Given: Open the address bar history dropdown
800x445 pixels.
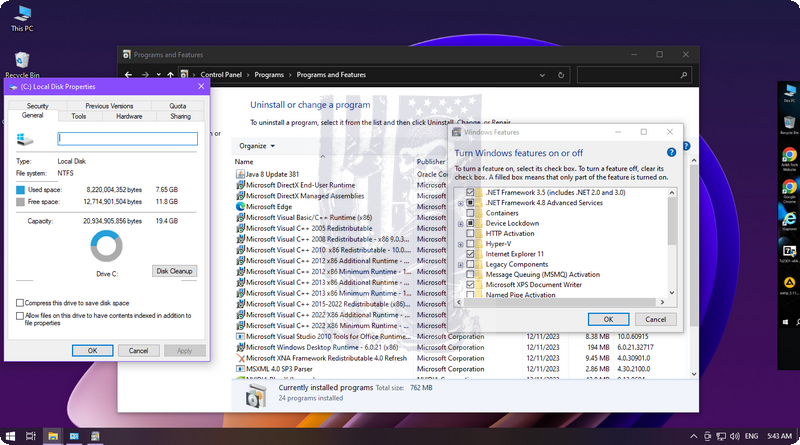Looking at the screenshot, I should [x=542, y=75].
